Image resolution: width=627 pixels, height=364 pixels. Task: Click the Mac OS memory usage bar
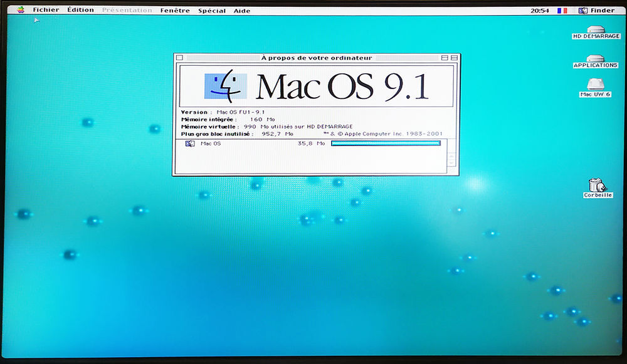[x=386, y=143]
